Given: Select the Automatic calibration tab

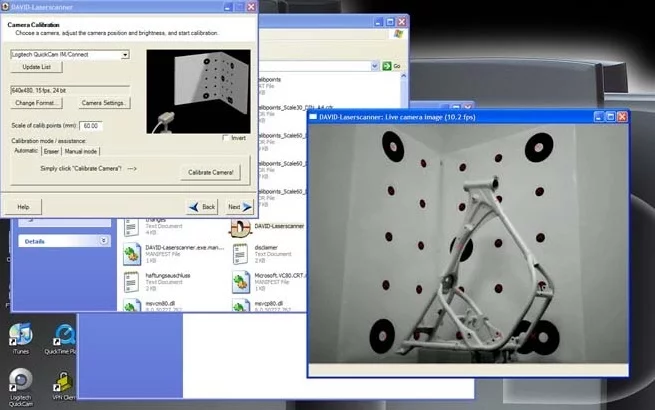Looking at the screenshot, I should click(x=26, y=150).
